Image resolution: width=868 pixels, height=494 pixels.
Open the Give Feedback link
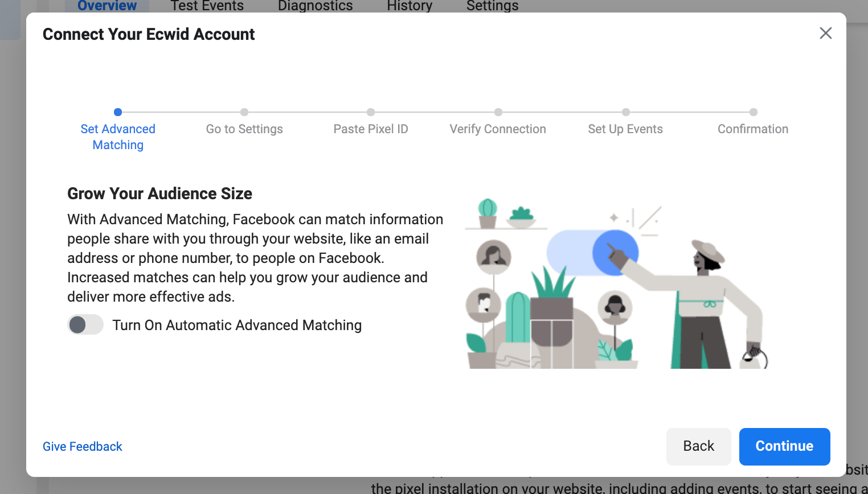(82, 446)
